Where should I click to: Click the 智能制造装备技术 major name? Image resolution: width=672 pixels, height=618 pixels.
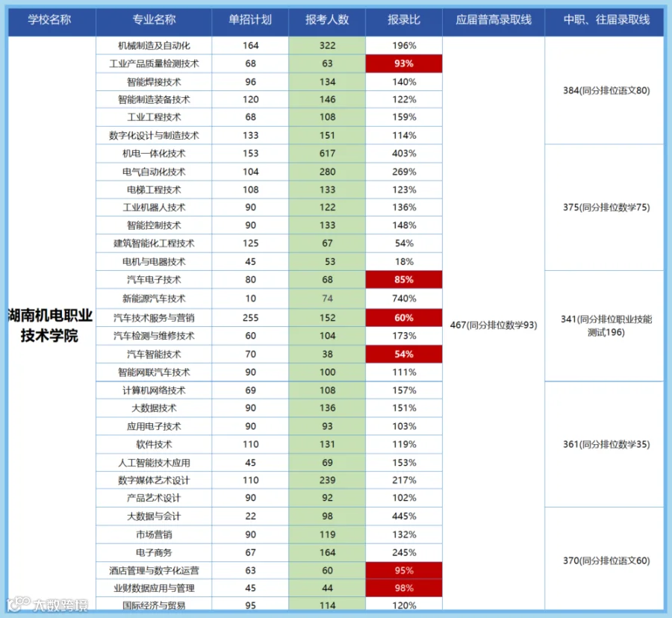(154, 99)
